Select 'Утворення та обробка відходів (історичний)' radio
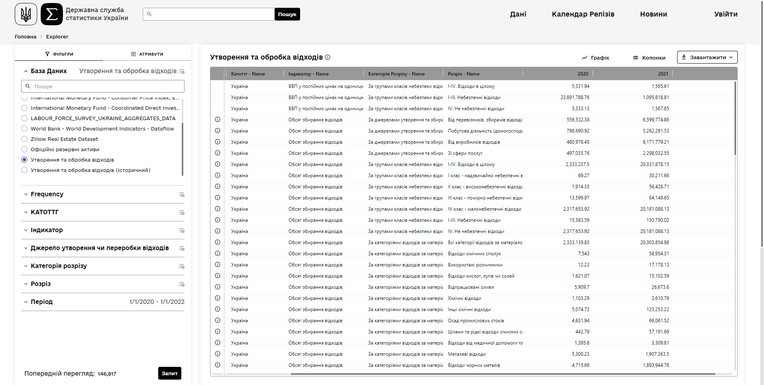The image size is (764, 385). (x=24, y=170)
